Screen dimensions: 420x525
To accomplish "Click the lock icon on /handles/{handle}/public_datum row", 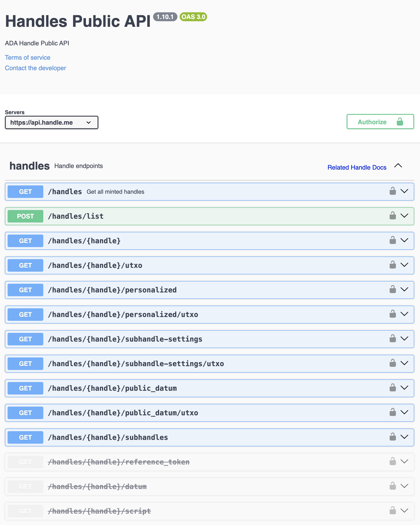I will point(393,388).
